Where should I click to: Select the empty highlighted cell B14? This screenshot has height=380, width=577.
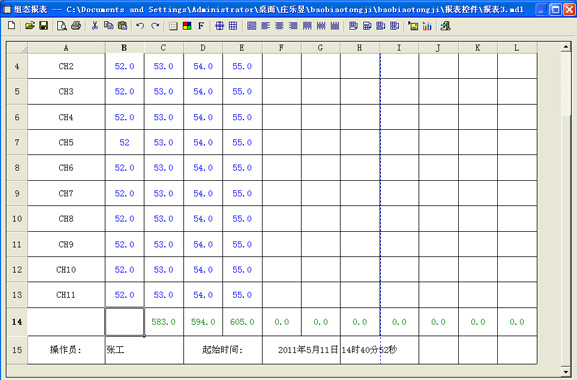coord(125,322)
